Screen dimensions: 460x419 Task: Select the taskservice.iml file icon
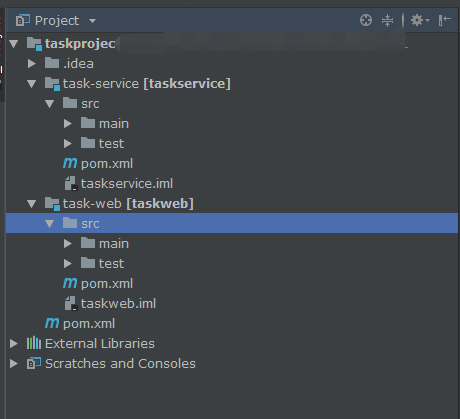[x=71, y=184]
